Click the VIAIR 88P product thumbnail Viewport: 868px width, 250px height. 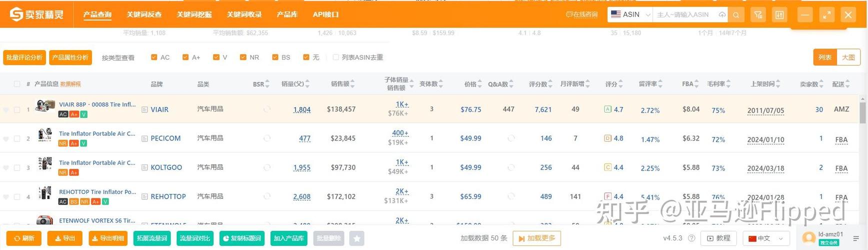point(45,106)
